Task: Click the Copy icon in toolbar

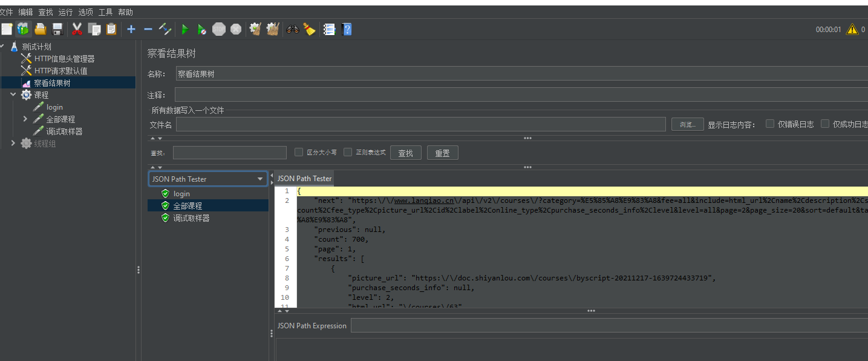Action: click(94, 28)
